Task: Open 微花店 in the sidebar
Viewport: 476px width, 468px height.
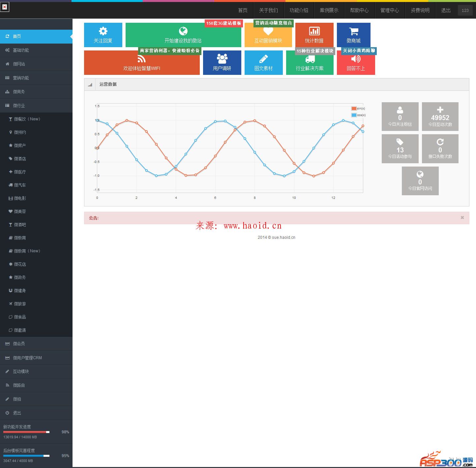Action: click(x=36, y=264)
